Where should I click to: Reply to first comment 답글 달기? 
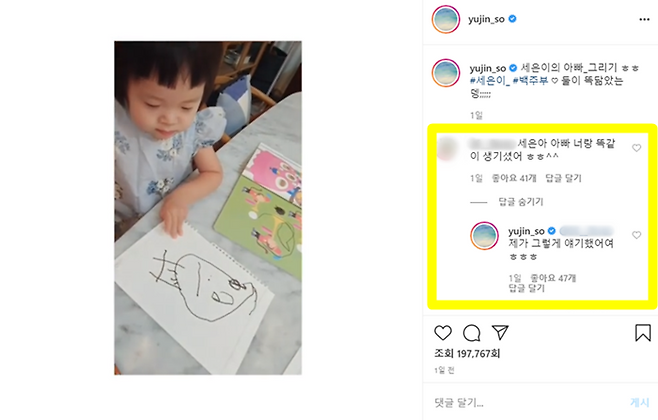click(x=563, y=178)
